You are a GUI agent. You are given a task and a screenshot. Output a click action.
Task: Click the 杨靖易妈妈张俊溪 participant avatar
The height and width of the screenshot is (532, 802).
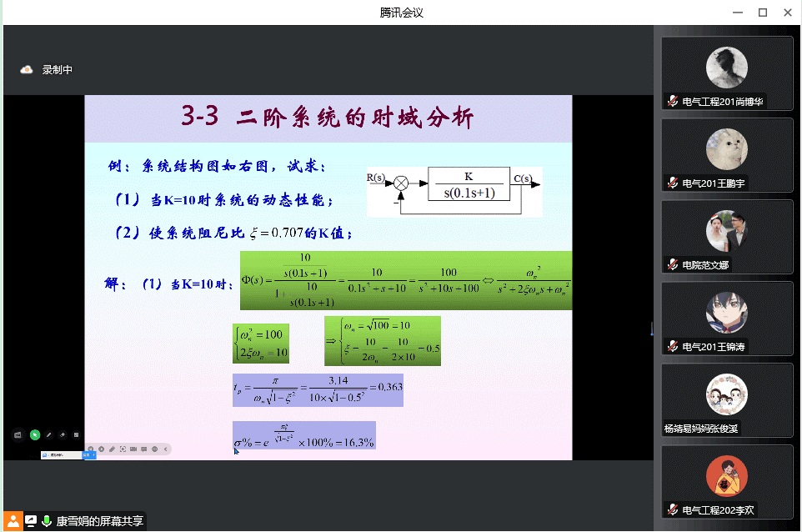click(727, 394)
